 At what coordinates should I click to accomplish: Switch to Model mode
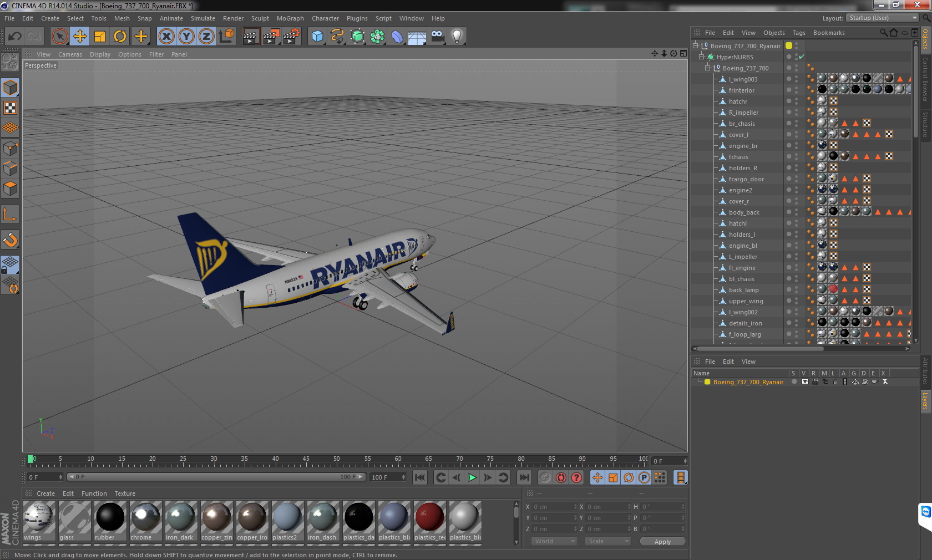click(10, 88)
